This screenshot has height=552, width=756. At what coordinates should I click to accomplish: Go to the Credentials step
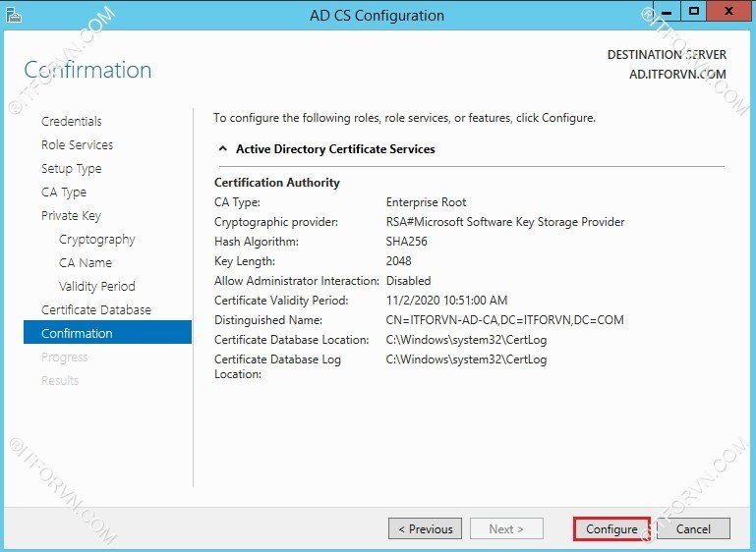pyautogui.click(x=71, y=121)
